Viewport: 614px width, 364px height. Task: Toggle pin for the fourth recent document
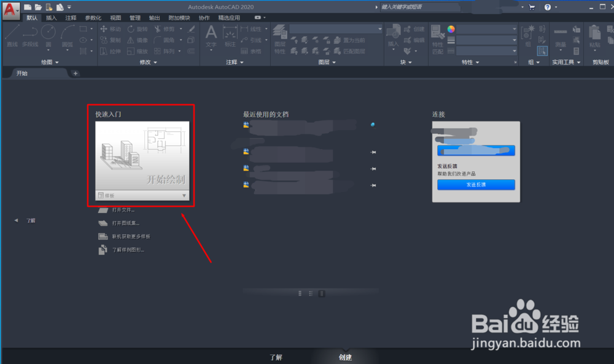pyautogui.click(x=373, y=185)
